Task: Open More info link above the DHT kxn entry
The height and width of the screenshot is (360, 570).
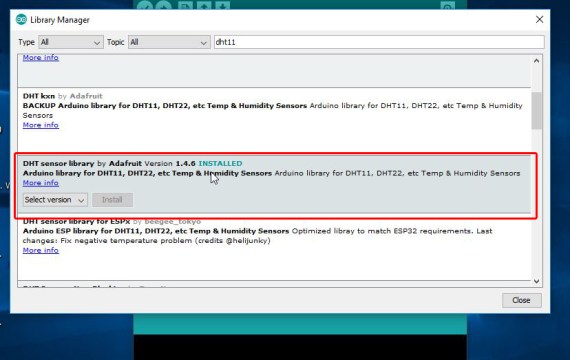Action: click(41, 57)
